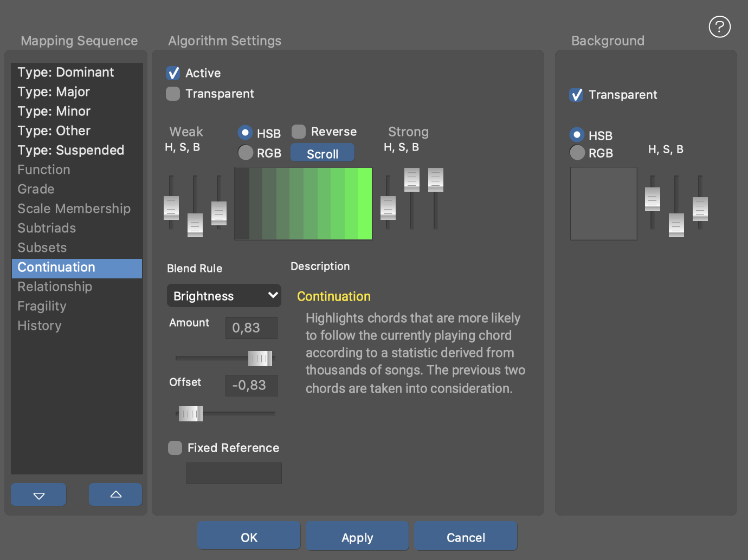Disable the Background Transparent checkbox

click(x=576, y=95)
